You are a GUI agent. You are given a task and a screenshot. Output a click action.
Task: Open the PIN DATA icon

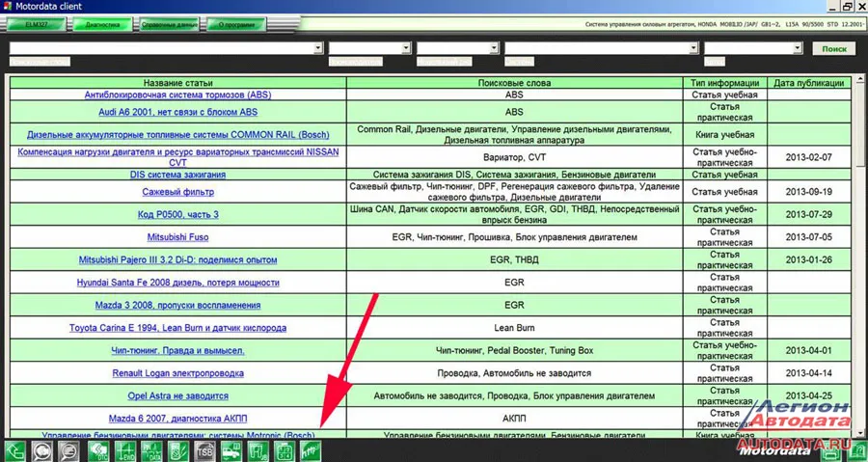point(151,451)
